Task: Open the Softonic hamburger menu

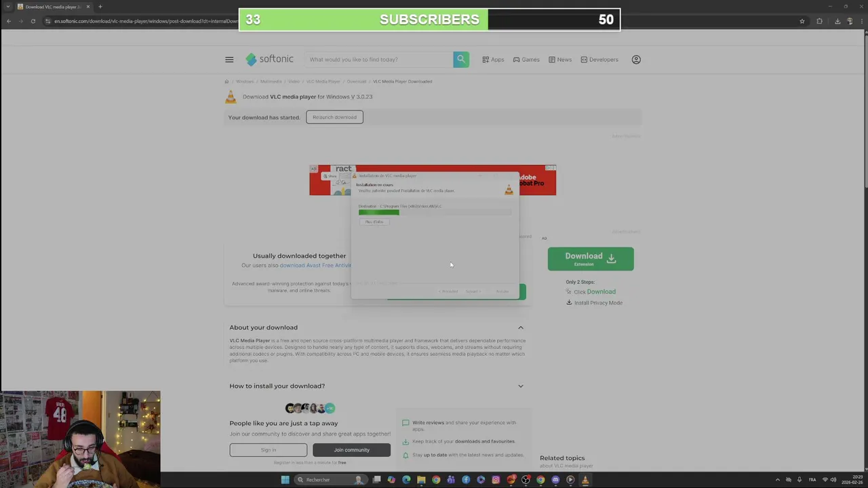Action: [x=229, y=60]
